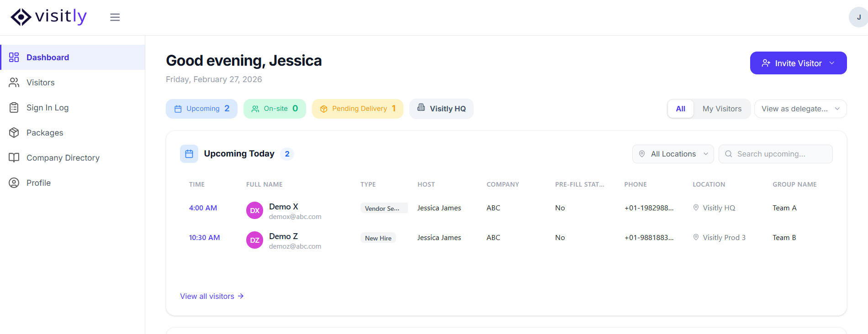
Task: Open visitor Demo X name
Action: (283, 207)
